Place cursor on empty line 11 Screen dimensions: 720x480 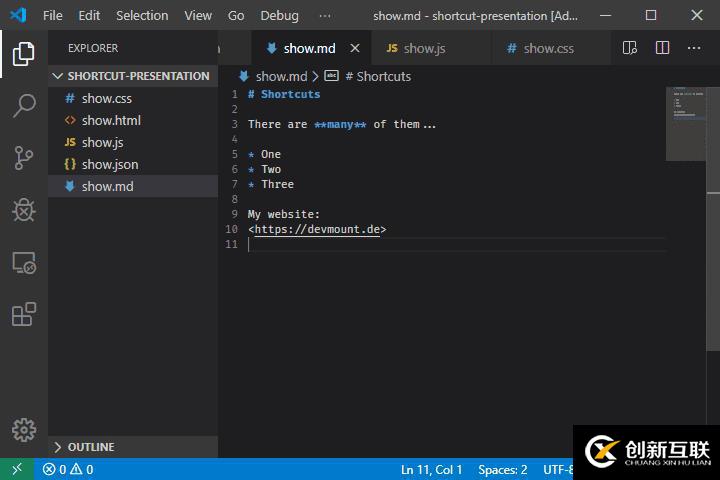(x=456, y=244)
